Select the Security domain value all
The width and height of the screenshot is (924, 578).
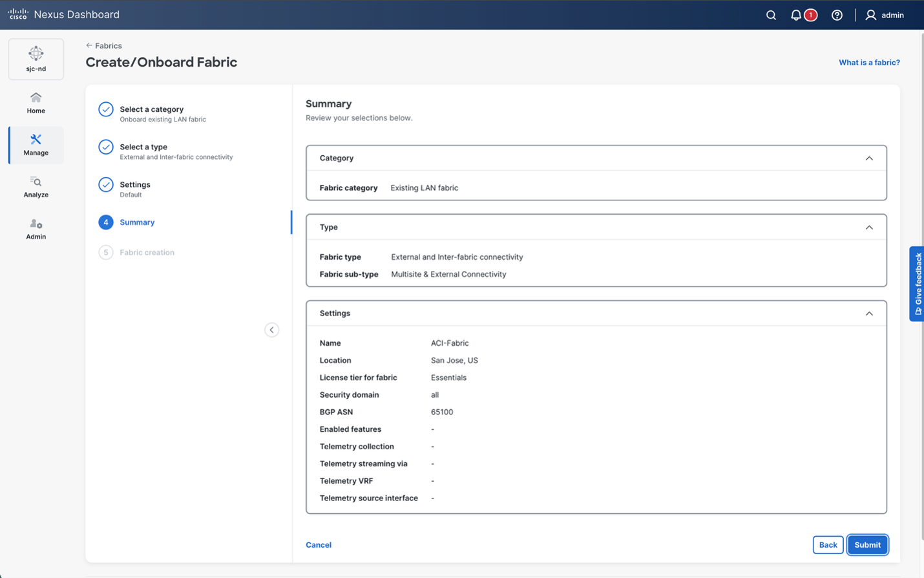(435, 395)
